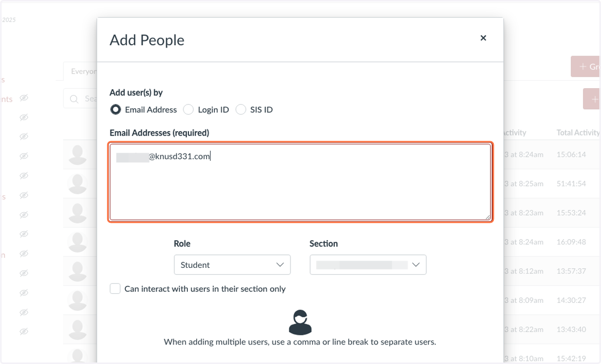Open the Section dropdown
This screenshot has height=364, width=601.
tap(368, 265)
